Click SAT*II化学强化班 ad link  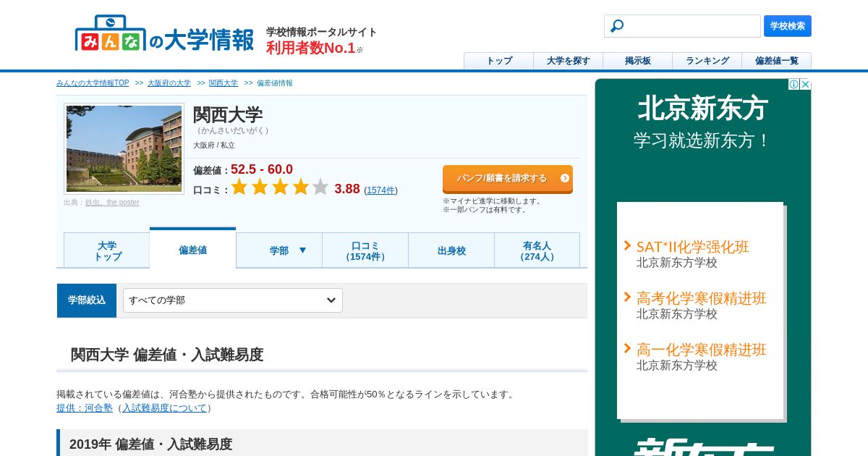[692, 247]
